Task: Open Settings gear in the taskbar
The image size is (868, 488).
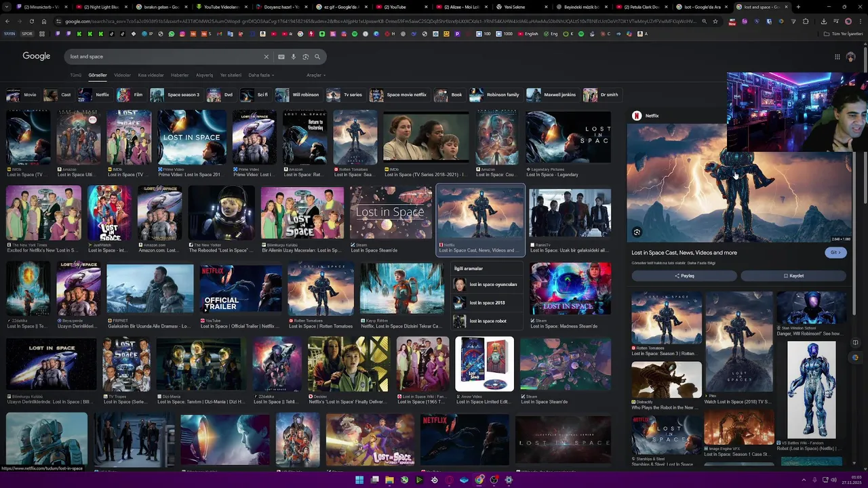Action: coord(509,480)
